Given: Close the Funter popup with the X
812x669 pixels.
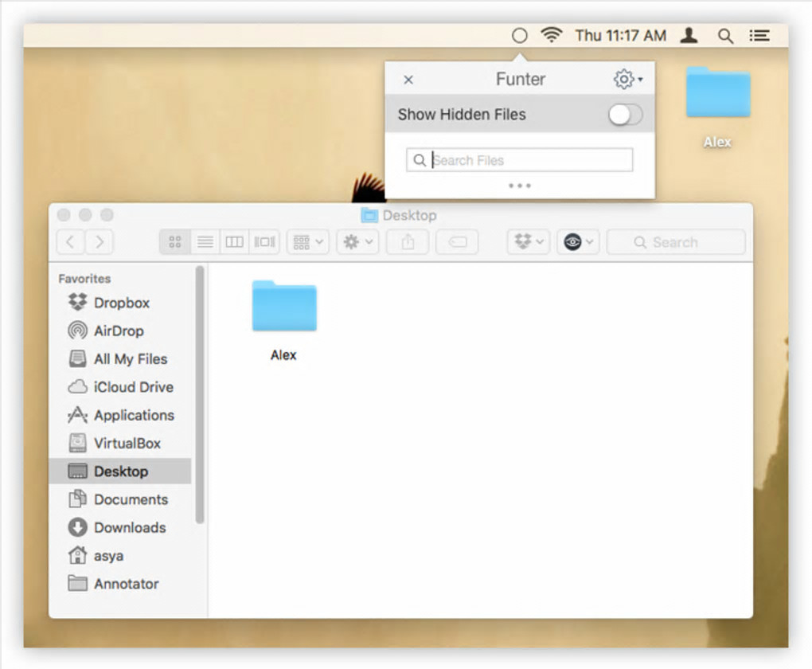Looking at the screenshot, I should (408, 80).
